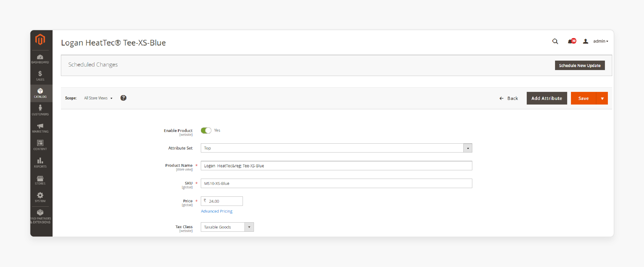
Task: Open Find Partners & Extensions menu
Action: pos(40,217)
